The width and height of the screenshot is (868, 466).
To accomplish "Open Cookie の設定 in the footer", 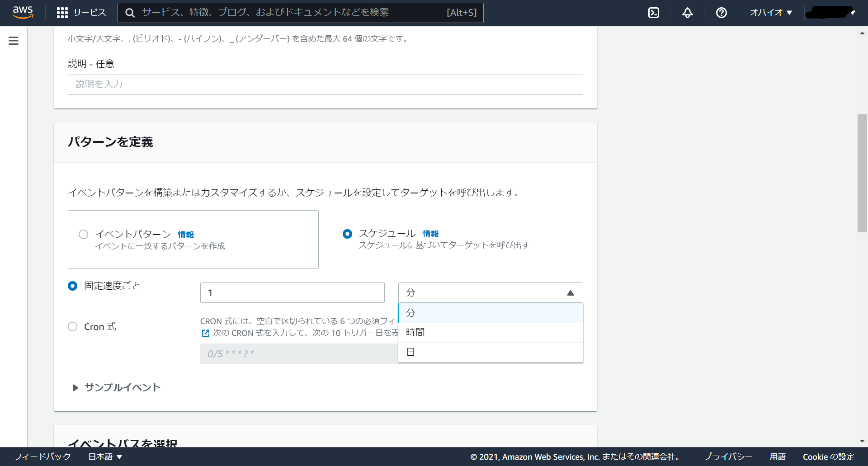I will pos(829,457).
